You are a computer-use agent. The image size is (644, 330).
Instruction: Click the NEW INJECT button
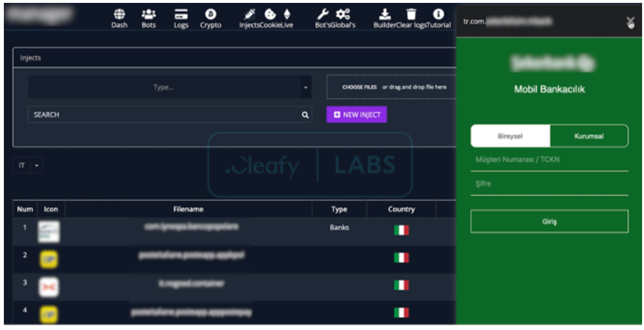click(357, 115)
